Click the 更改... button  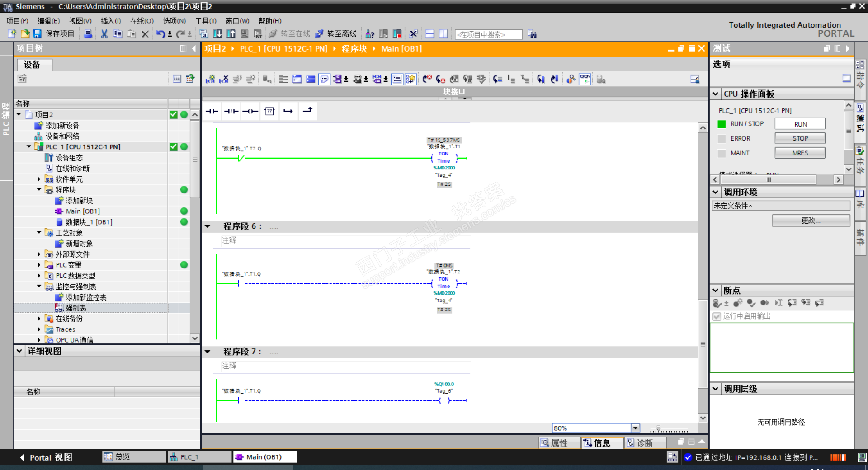point(811,221)
